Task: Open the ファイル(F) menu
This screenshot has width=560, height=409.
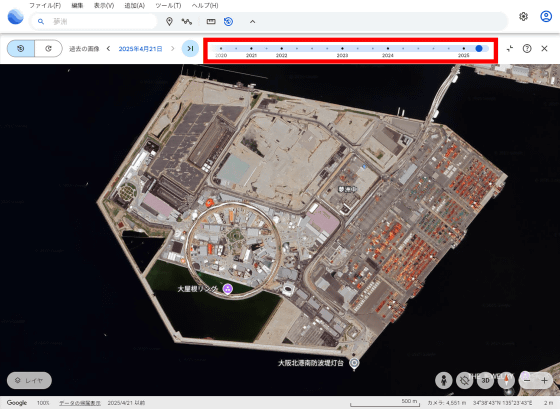Action: (45, 5)
